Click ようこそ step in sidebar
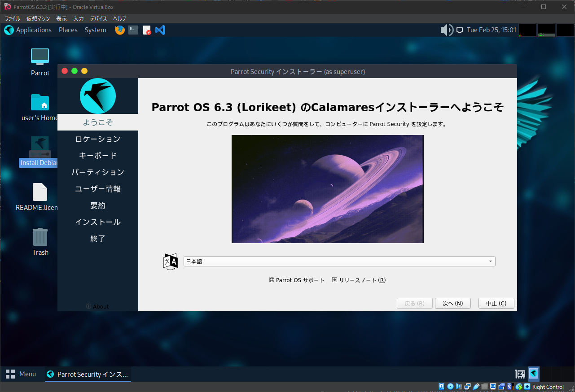Viewport: 575px width, 392px height. (98, 122)
